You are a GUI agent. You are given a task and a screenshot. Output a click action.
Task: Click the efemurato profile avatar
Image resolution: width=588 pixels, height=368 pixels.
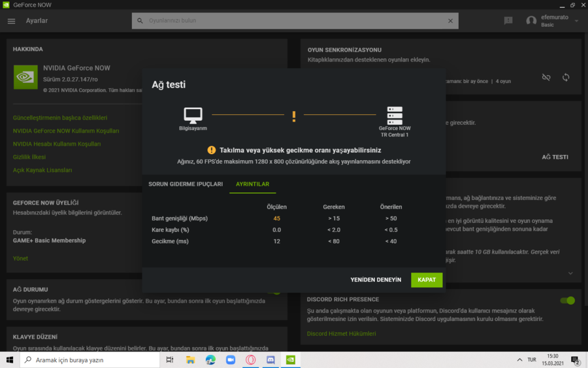point(531,21)
